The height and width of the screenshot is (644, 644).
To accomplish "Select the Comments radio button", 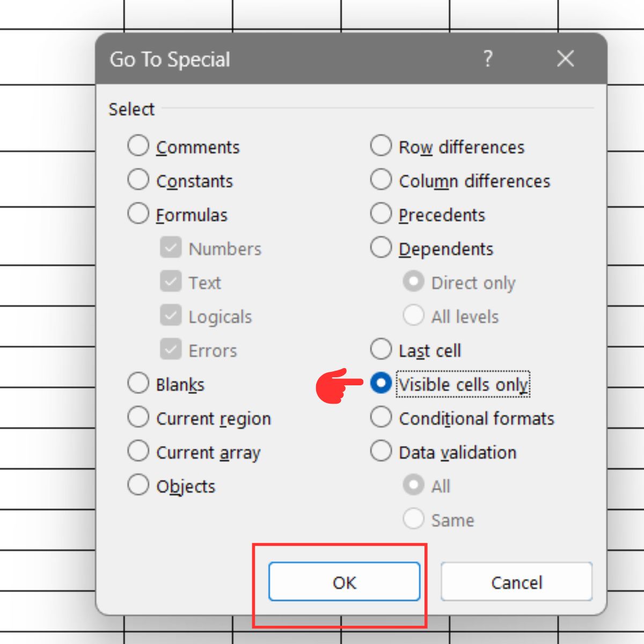I will click(138, 145).
